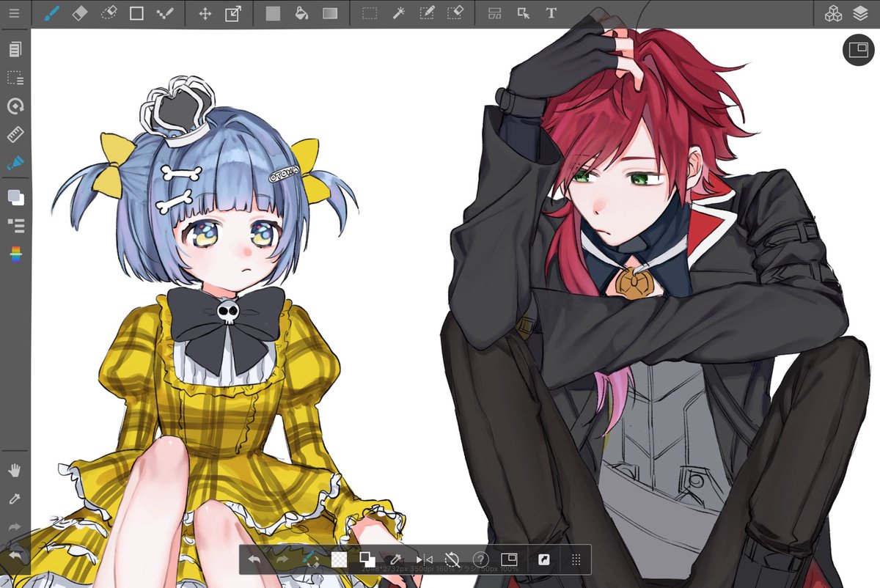Select the panel Divide tool

(x=495, y=13)
